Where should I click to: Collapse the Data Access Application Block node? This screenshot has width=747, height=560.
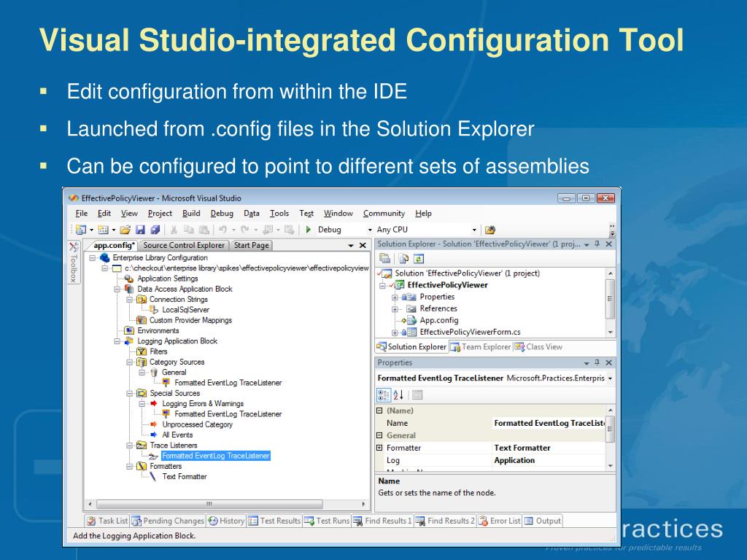pos(117,289)
